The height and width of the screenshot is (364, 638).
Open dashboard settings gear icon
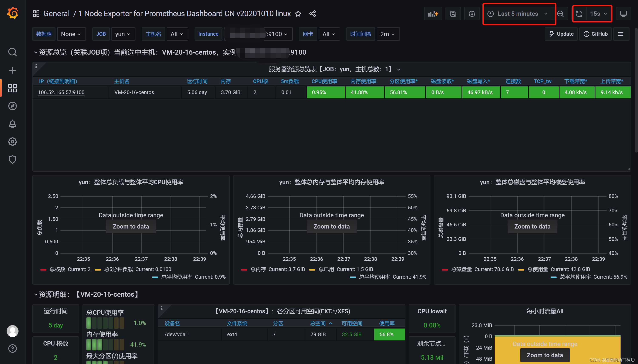point(471,14)
